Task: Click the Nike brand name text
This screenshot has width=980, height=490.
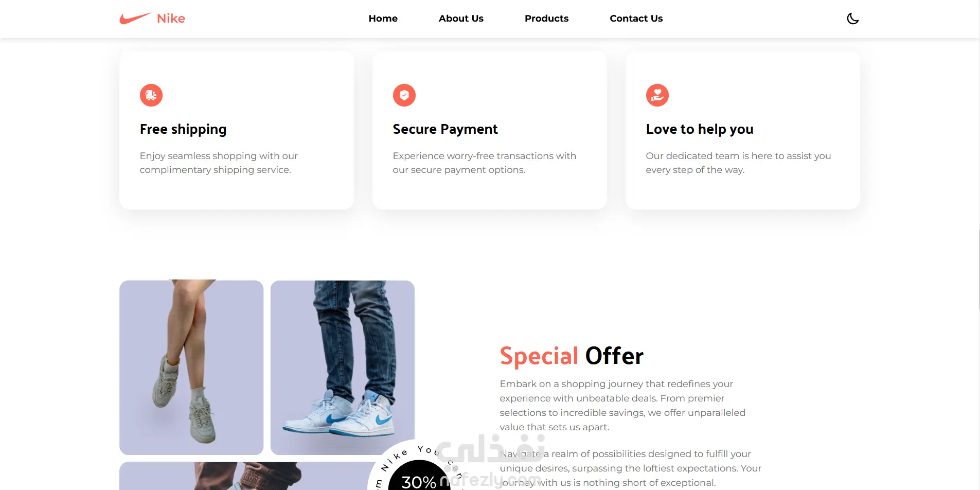Action: point(171,19)
